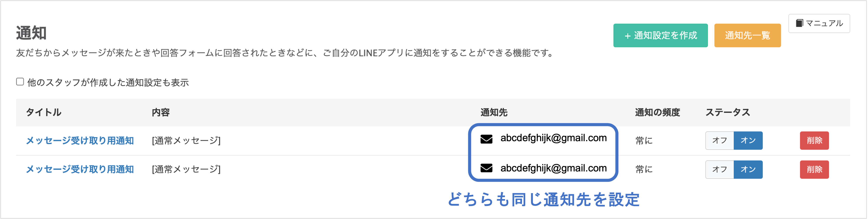Click the タイトル column header
This screenshot has width=868, height=219.
[43, 112]
